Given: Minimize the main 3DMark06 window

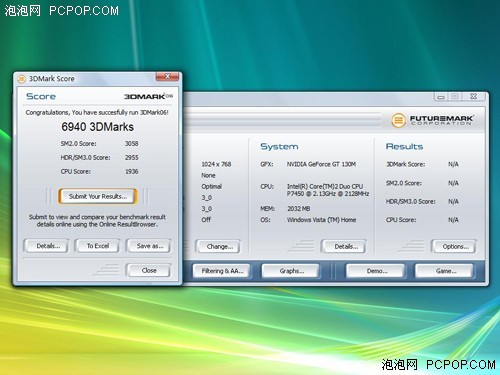Looking at the screenshot, I should [441, 97].
